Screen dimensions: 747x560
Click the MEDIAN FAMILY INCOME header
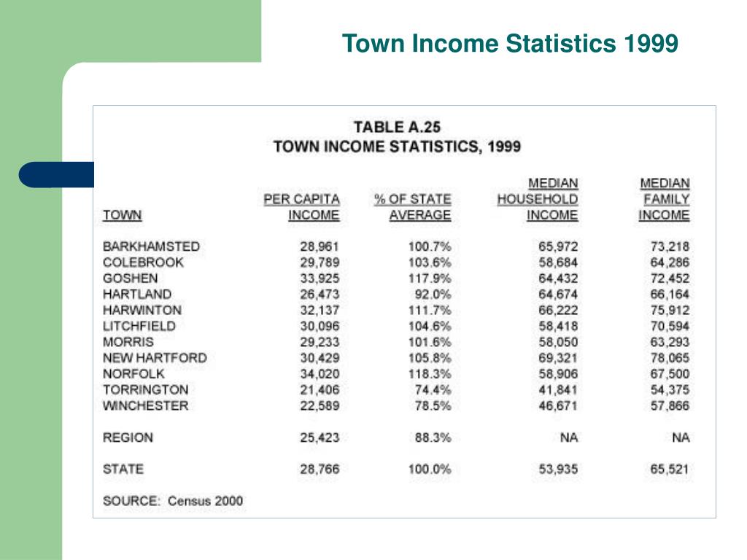point(664,199)
